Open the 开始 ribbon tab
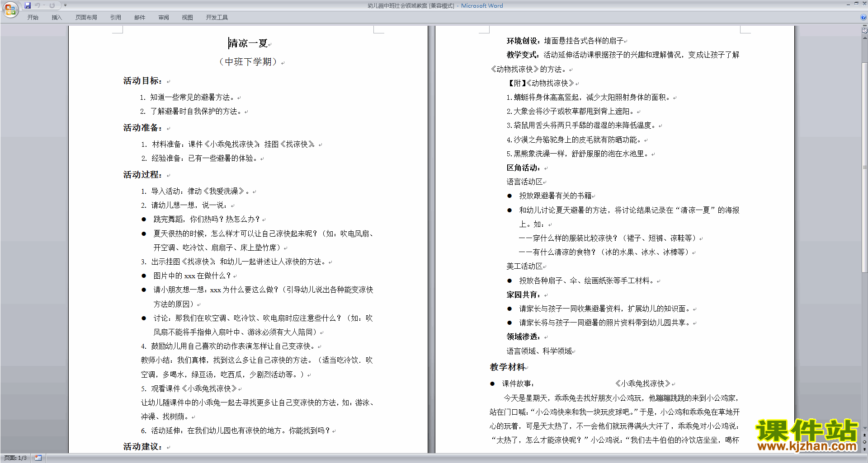Screen dimensions: 868x463 tap(33, 18)
